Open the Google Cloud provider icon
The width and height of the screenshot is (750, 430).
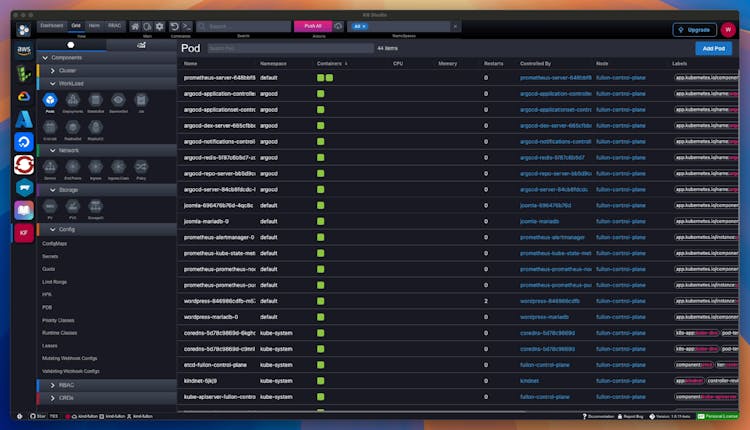pos(23,97)
